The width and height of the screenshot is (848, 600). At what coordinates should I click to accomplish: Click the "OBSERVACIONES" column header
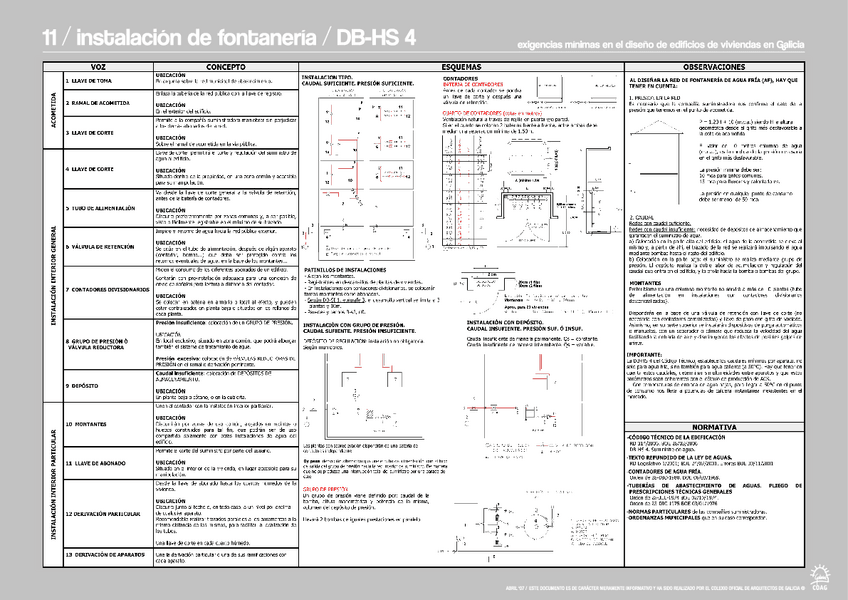click(x=714, y=67)
